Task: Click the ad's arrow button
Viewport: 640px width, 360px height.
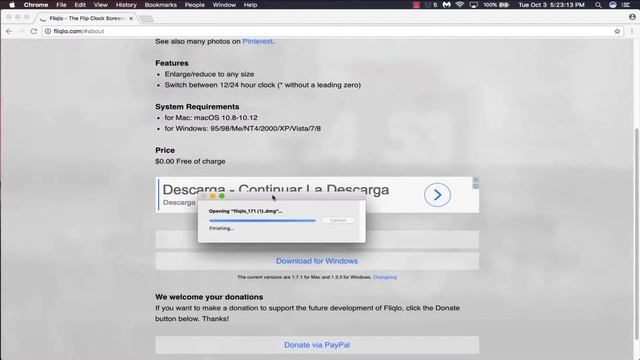Action: pyautogui.click(x=437, y=195)
